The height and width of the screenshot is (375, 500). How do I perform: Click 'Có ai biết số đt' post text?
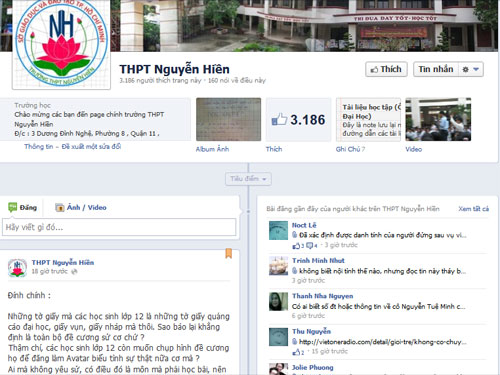(378, 306)
